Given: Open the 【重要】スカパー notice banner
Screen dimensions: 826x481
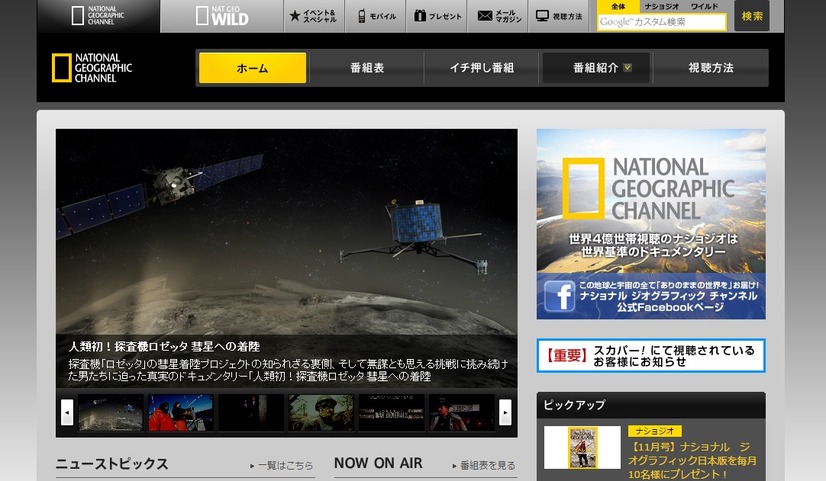Looking at the screenshot, I should click(651, 356).
